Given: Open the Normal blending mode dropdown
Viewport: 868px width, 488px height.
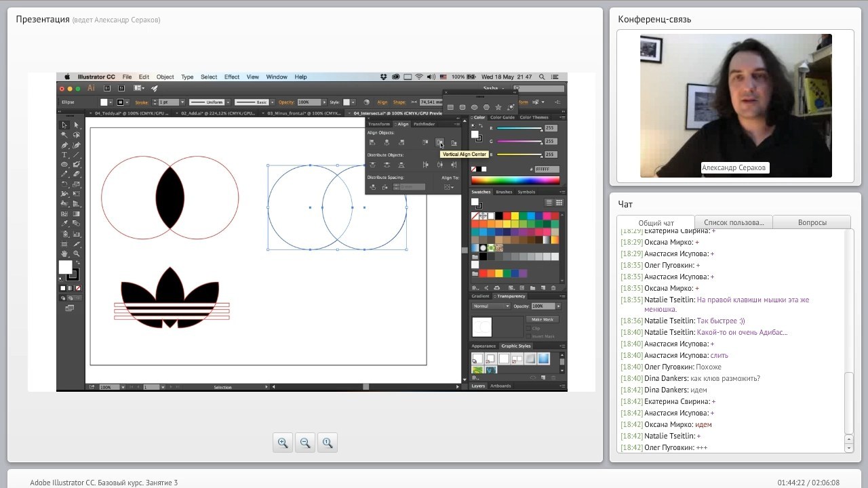Looking at the screenshot, I should click(492, 306).
